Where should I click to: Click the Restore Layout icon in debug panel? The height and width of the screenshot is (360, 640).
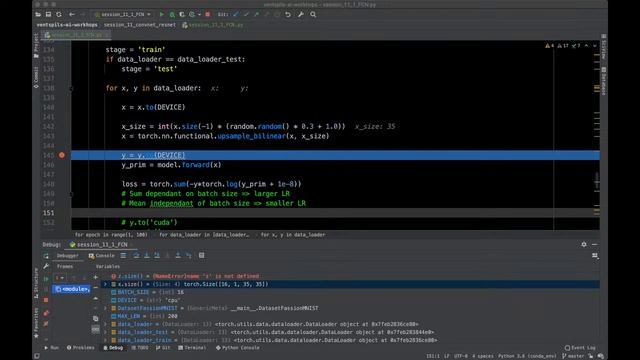click(x=595, y=256)
